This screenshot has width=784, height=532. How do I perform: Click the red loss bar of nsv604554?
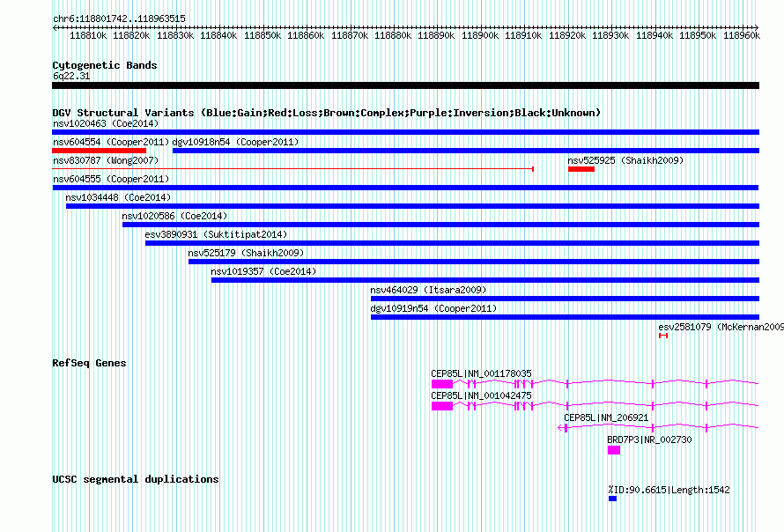pyautogui.click(x=99, y=151)
